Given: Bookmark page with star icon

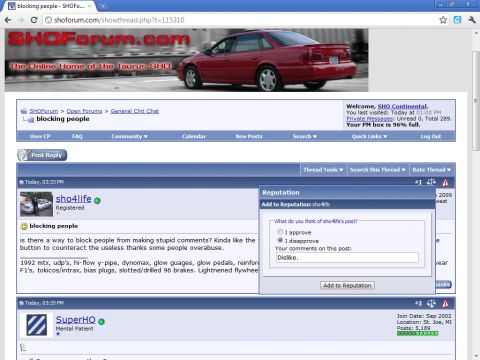Looking at the screenshot, I should (443, 20).
